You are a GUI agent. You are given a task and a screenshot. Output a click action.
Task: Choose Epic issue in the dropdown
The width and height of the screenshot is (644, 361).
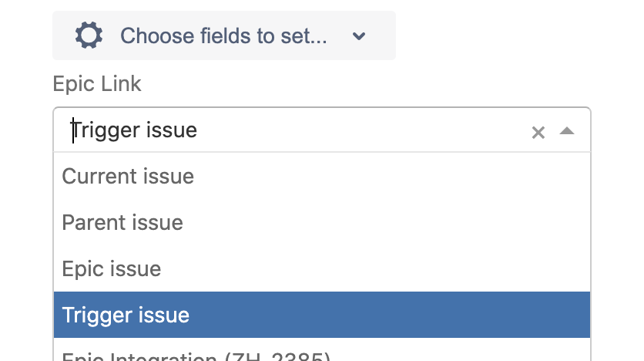(112, 268)
